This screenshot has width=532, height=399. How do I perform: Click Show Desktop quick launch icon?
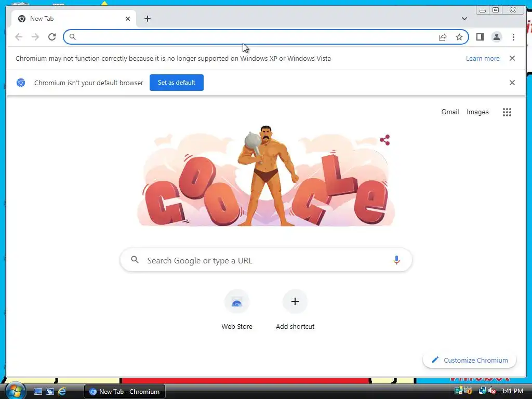[x=37, y=392]
